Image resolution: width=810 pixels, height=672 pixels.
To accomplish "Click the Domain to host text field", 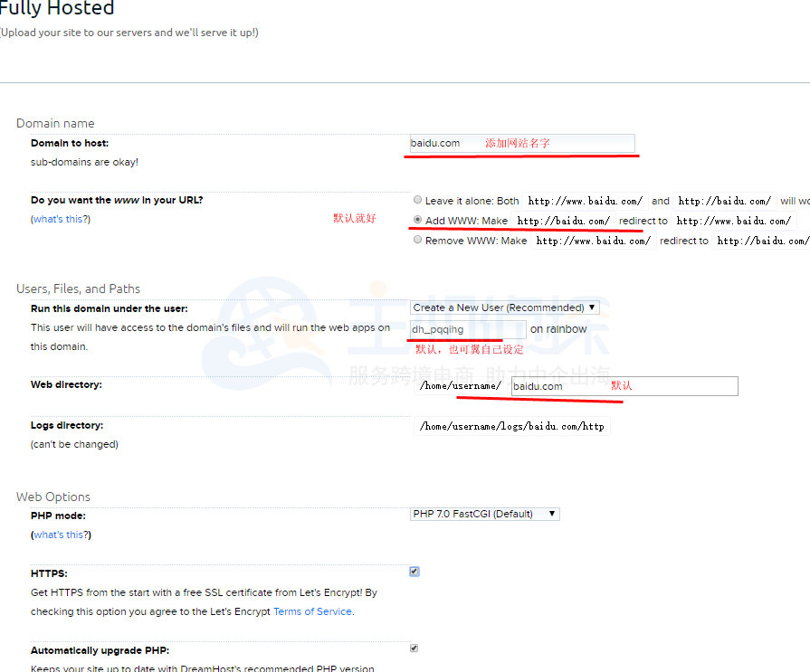I will [x=521, y=143].
